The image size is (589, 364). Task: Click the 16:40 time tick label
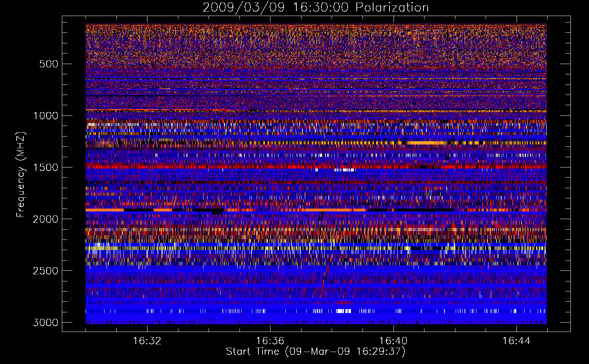(x=393, y=341)
